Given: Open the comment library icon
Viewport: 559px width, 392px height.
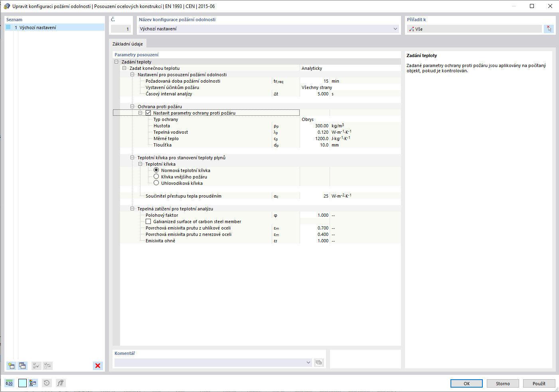Looking at the screenshot, I should 319,362.
